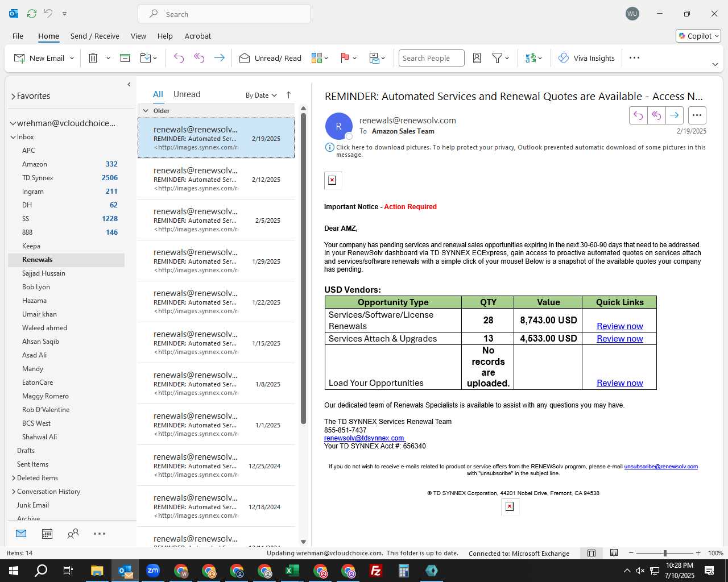Open the File menu
Image resolution: width=728 pixels, height=582 pixels.
click(x=18, y=36)
